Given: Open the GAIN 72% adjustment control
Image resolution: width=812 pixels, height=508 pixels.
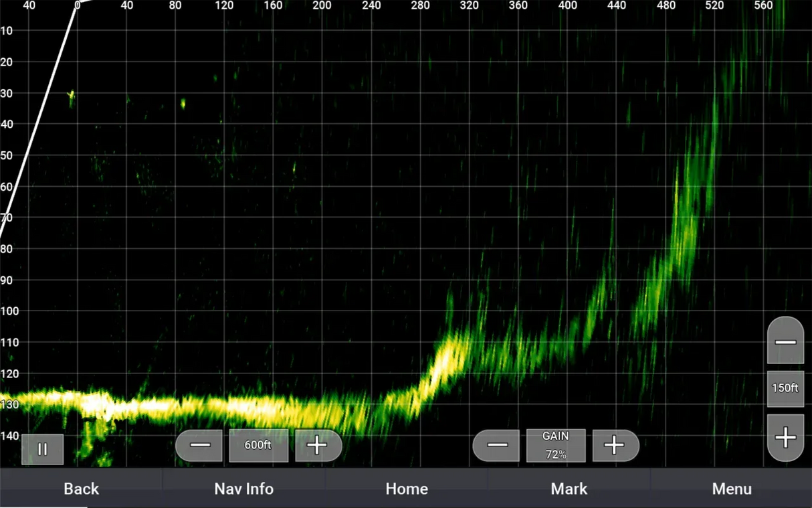Looking at the screenshot, I should tap(556, 445).
